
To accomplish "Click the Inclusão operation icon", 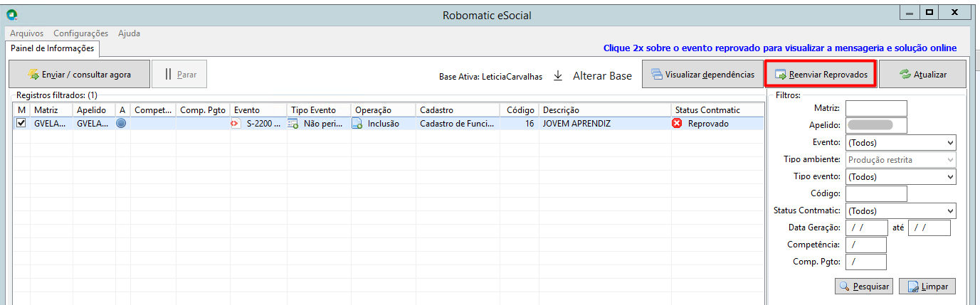I will [x=357, y=124].
